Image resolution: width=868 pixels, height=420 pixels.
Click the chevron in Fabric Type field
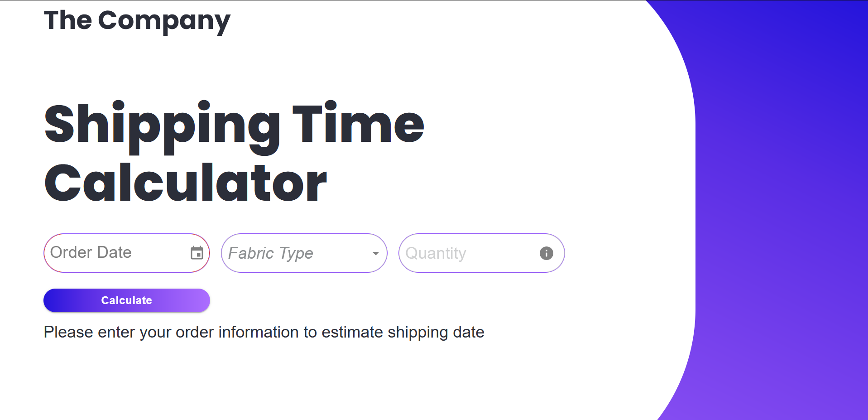pyautogui.click(x=375, y=253)
